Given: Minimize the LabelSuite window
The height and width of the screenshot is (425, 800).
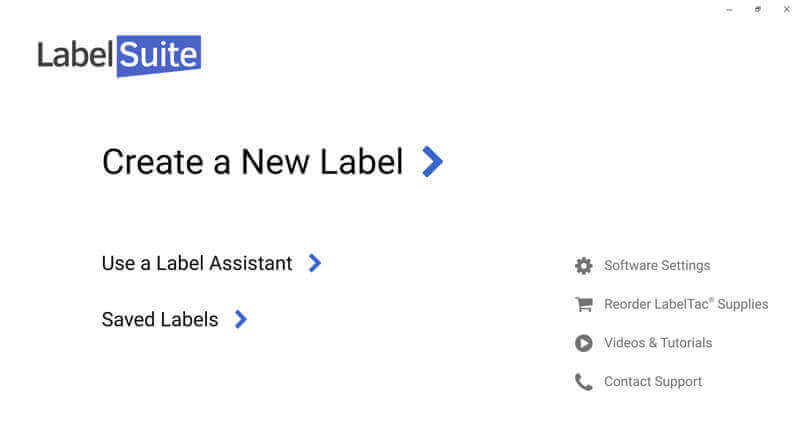Looking at the screenshot, I should tap(729, 9).
